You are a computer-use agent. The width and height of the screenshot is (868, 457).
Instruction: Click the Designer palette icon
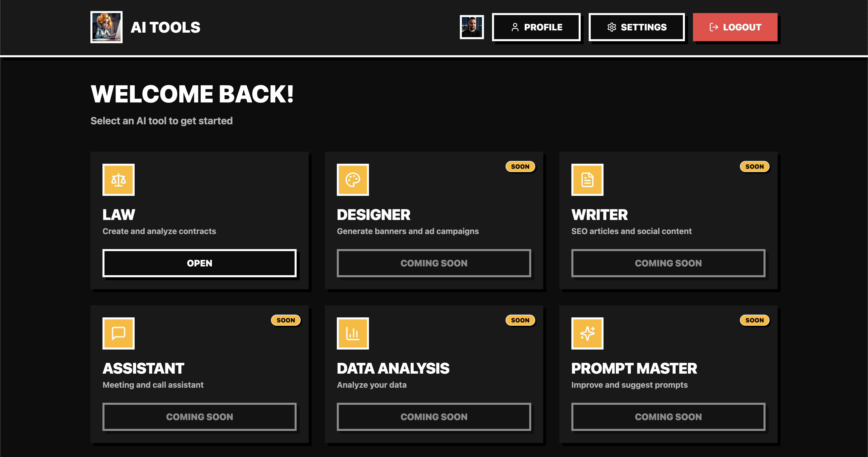(x=352, y=180)
